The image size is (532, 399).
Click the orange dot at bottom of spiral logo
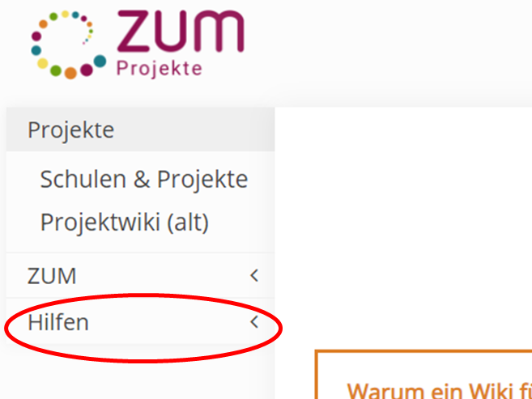[x=70, y=73]
